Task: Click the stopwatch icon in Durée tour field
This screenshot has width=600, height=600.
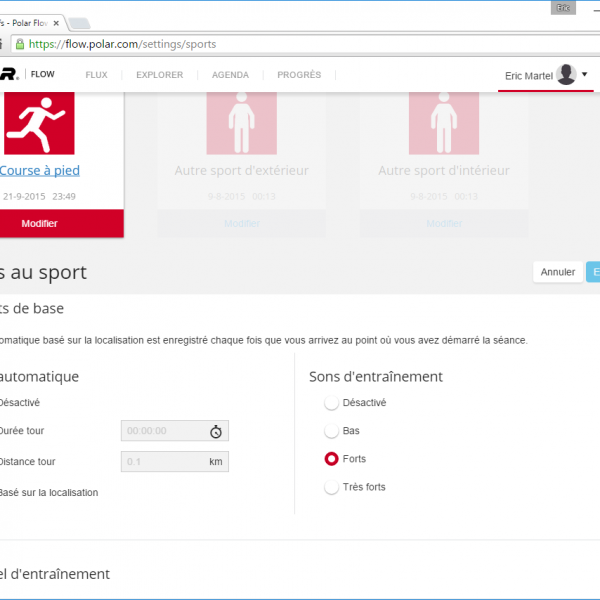Action: coord(216,432)
